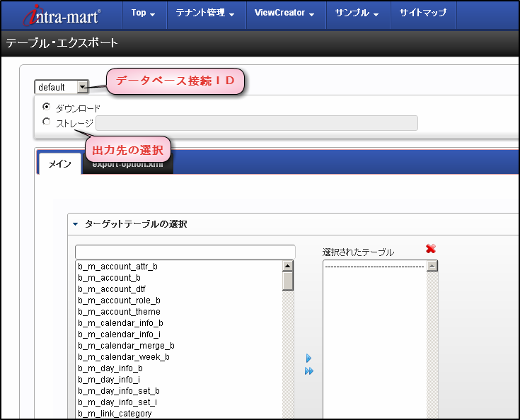Select b_m_account_theme in the list
Screen dimensions: 520x420
tap(179, 312)
